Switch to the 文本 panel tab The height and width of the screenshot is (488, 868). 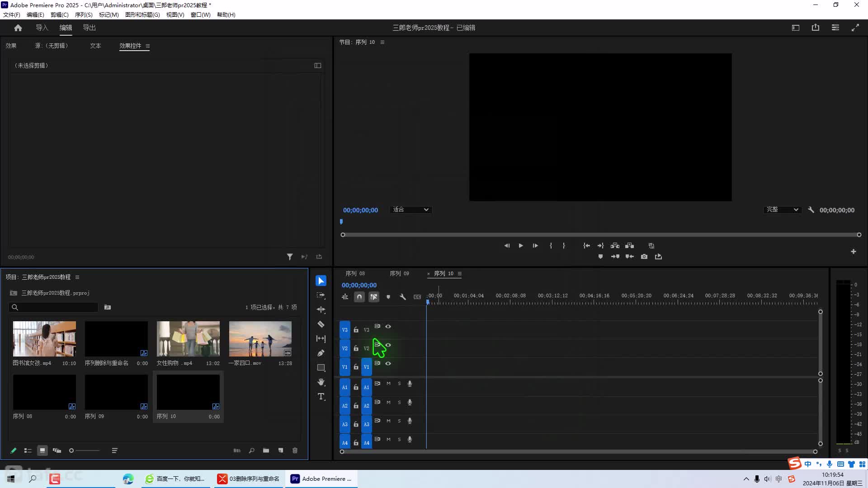[x=95, y=46]
